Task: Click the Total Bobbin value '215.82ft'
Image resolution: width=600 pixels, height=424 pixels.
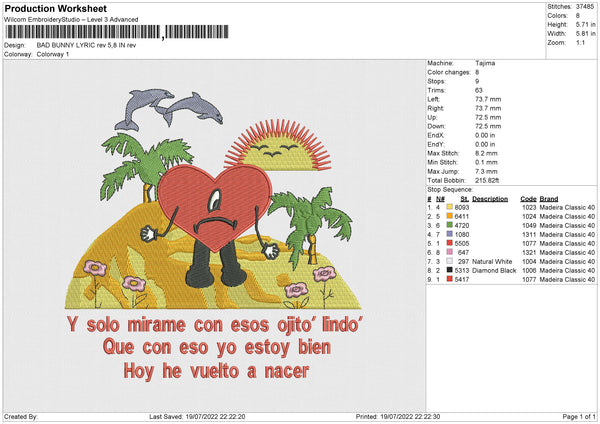Action: (x=487, y=180)
